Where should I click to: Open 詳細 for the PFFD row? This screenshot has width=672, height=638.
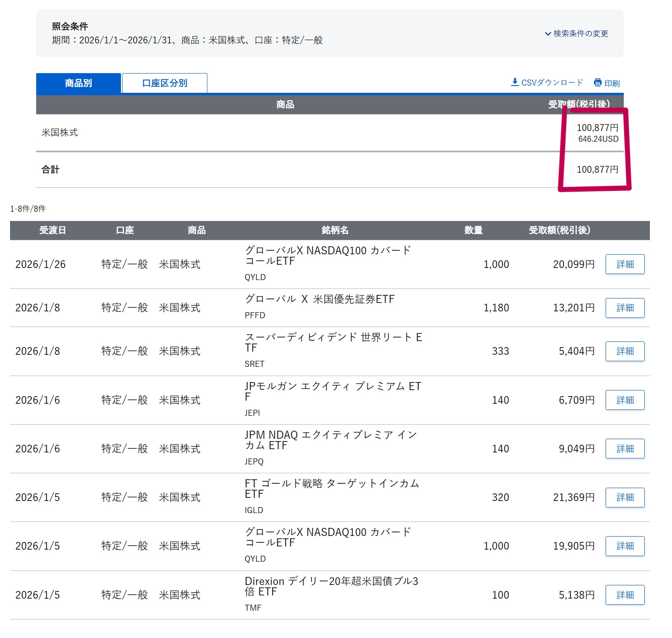pyautogui.click(x=625, y=308)
